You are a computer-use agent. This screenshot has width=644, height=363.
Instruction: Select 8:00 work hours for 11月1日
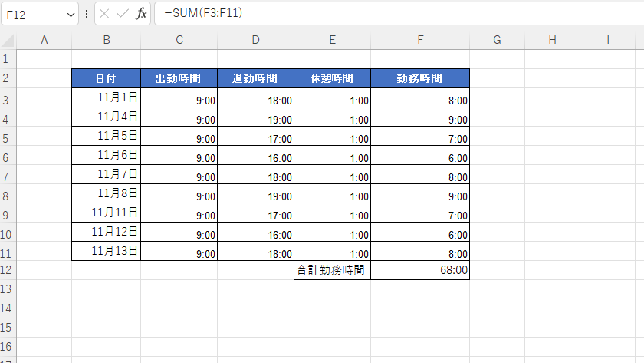click(x=420, y=97)
